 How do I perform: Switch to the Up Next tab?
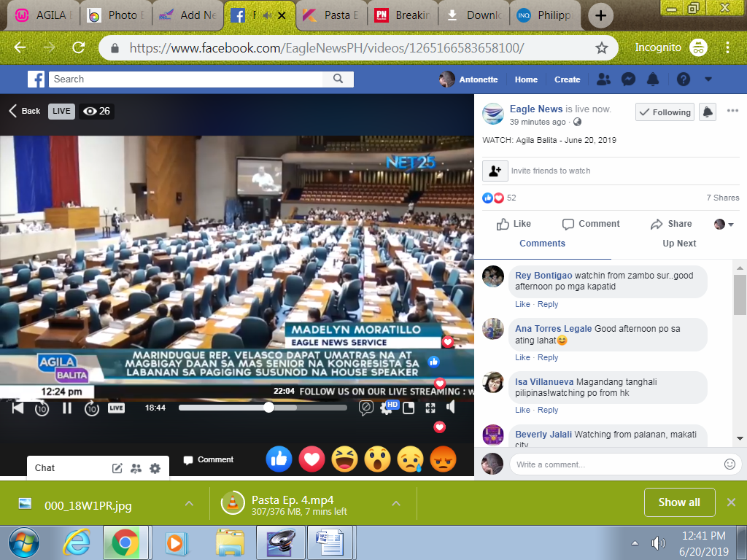(678, 244)
